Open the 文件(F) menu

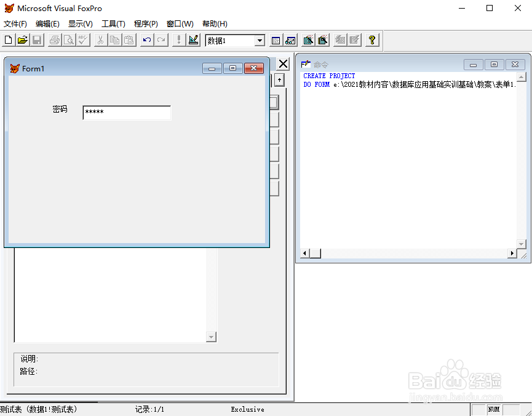(x=15, y=24)
